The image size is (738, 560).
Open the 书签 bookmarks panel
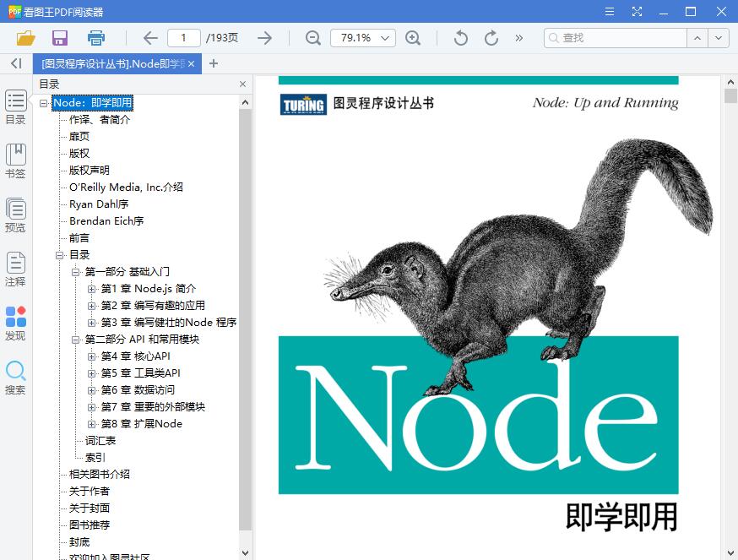[x=15, y=161]
